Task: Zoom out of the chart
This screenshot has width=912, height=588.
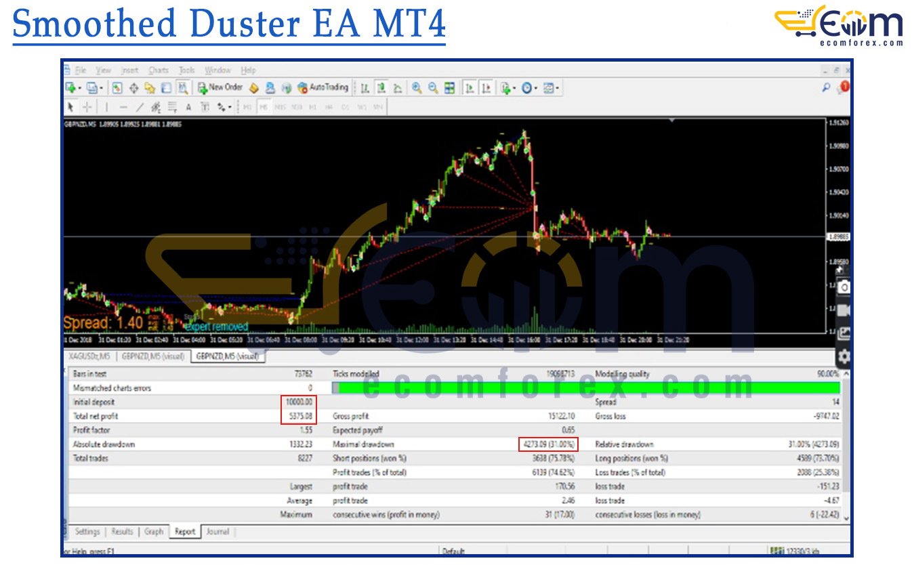Action: coord(432,87)
